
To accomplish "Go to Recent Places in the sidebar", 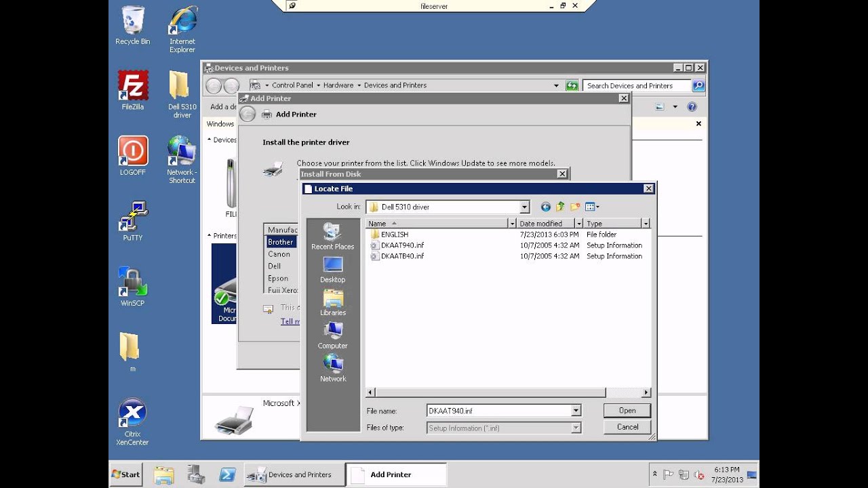I will (x=332, y=237).
